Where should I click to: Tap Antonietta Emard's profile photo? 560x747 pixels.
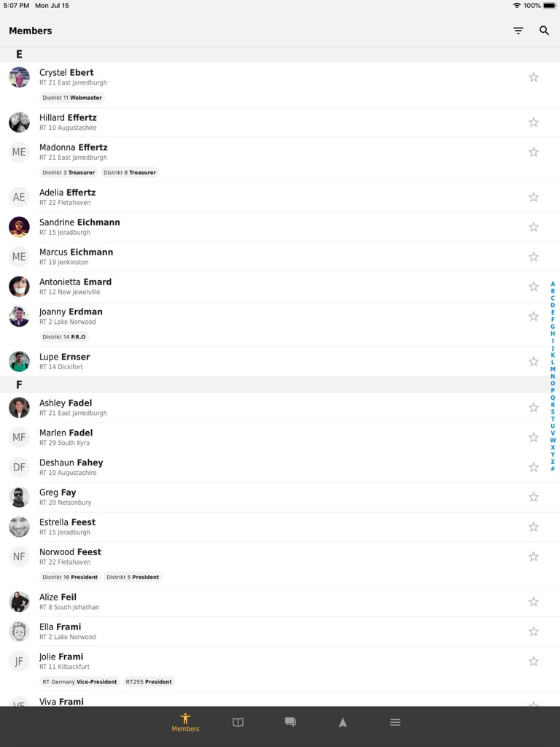coord(19,286)
